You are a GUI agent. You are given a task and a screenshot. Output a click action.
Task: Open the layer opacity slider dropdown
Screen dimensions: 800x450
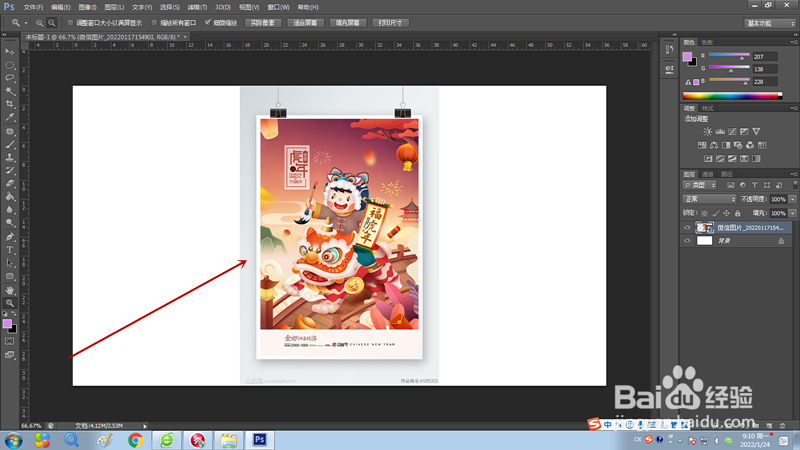click(792, 199)
